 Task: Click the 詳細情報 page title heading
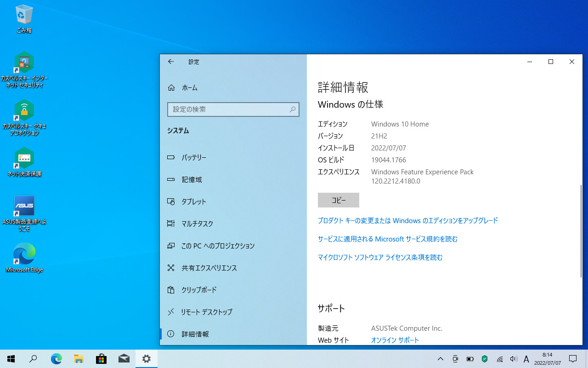click(343, 87)
